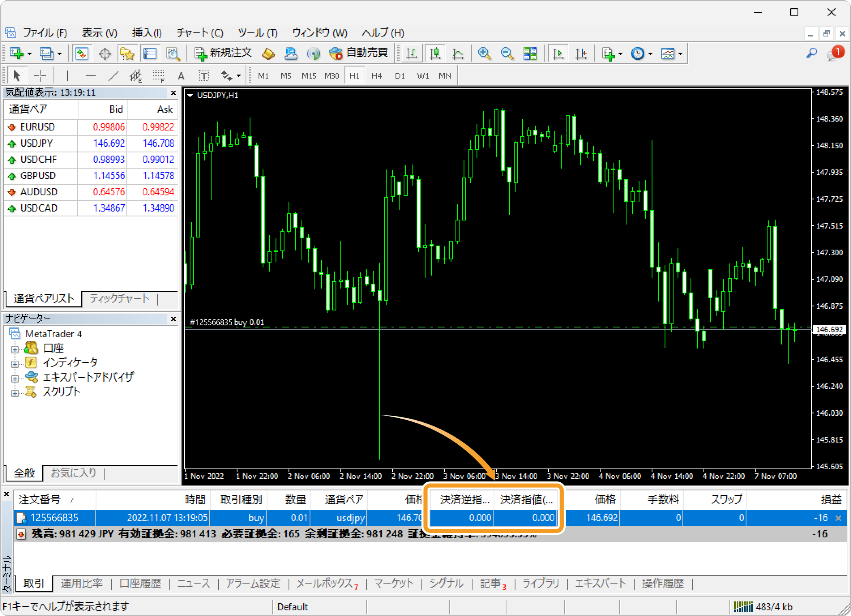Open the profiles icon in toolbar
The height and width of the screenshot is (616, 851).
pyautogui.click(x=46, y=53)
